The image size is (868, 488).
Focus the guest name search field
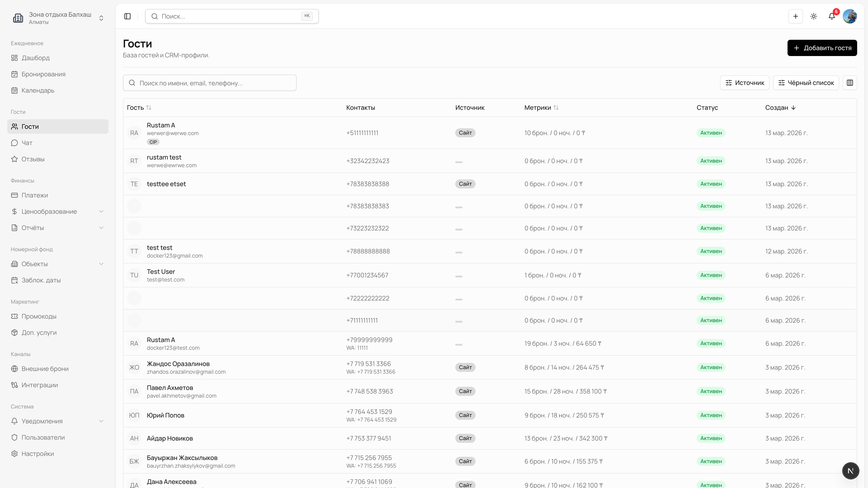click(210, 83)
